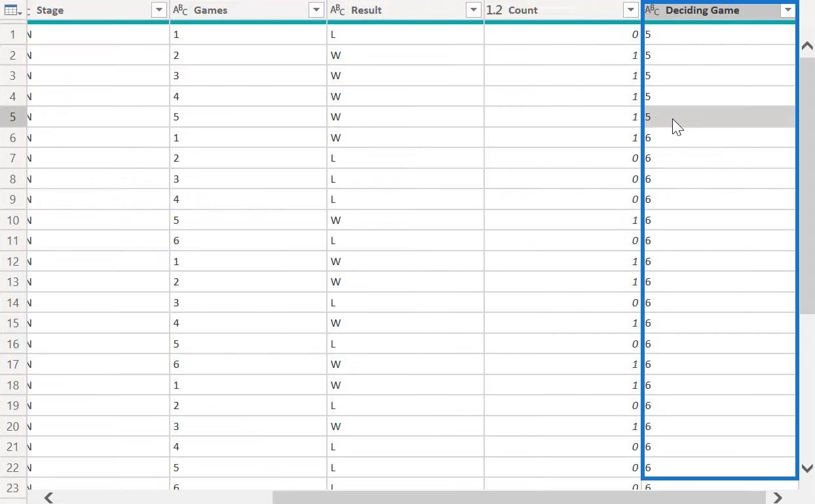
Task: Click Count cell in row 1
Action: 563,35
